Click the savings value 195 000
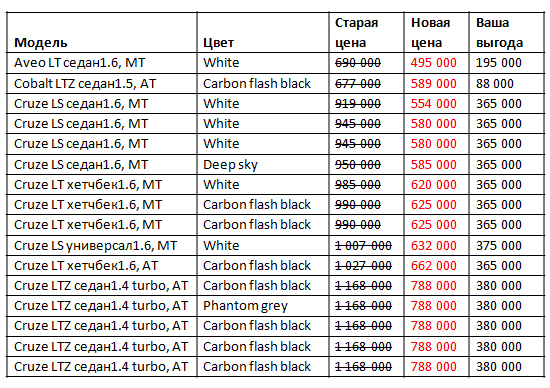Screen dimensions: 550x388 tap(498, 63)
